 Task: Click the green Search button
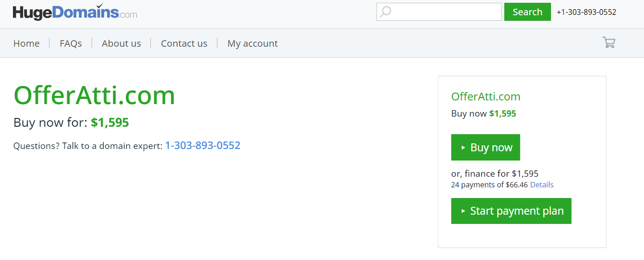[527, 12]
